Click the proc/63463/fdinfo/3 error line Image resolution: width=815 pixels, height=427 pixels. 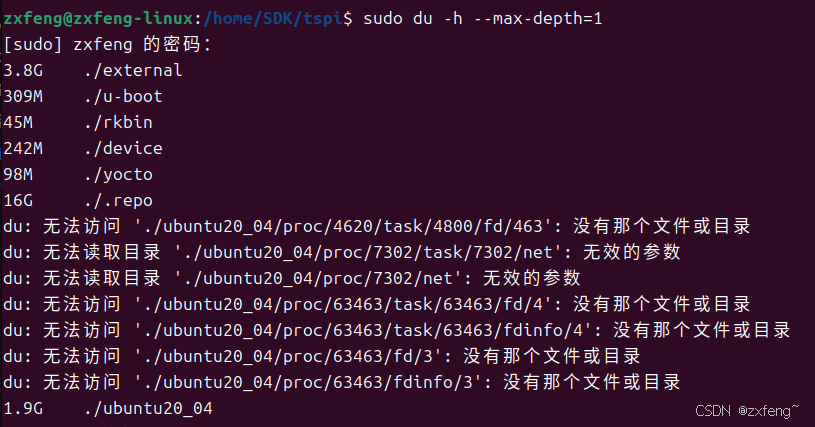341,382
